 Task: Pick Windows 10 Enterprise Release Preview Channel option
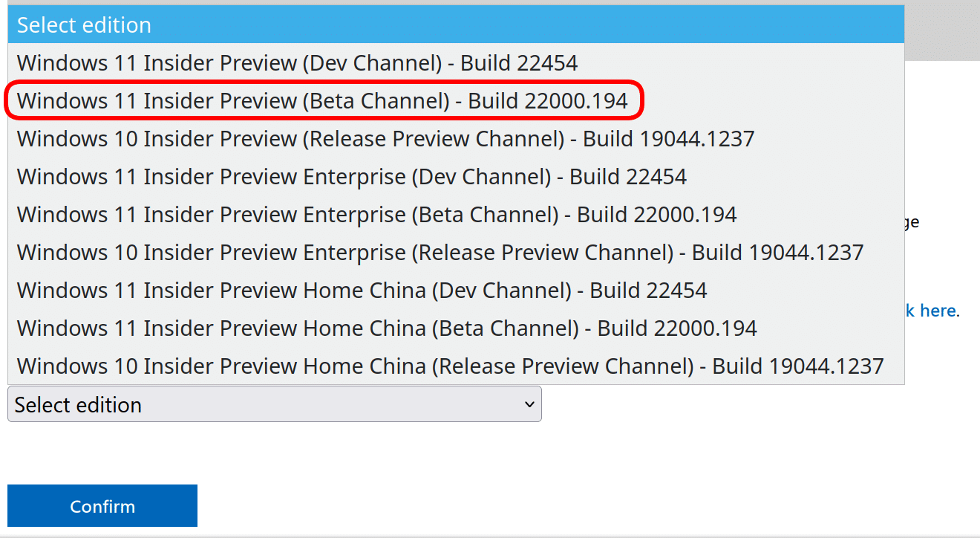click(440, 253)
